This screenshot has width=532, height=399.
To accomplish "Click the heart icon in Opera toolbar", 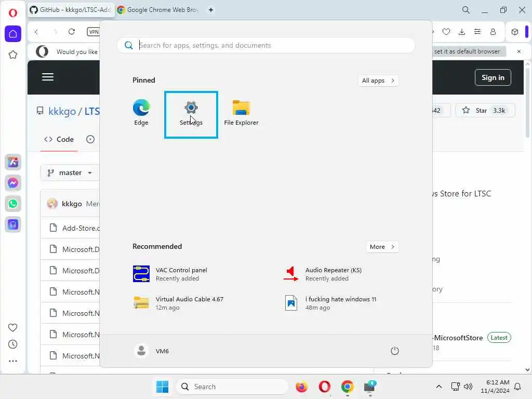I will coord(446,32).
